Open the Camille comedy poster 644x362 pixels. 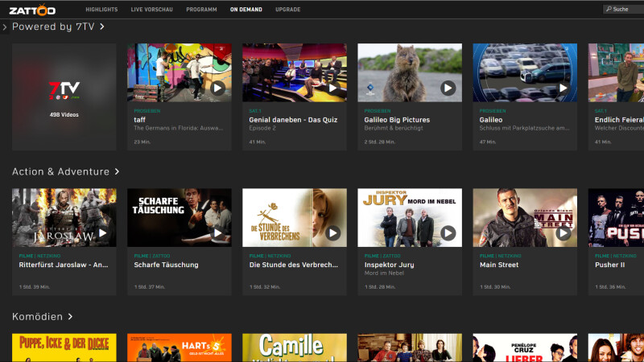(295, 348)
